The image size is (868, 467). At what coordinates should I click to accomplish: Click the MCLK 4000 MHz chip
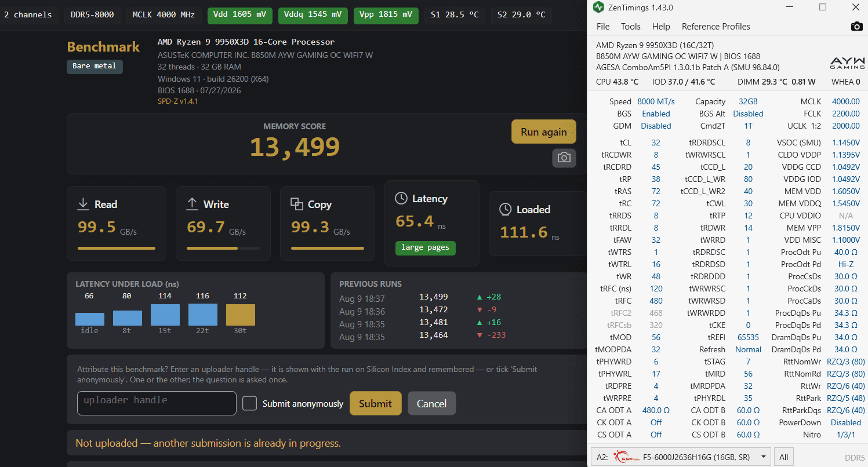click(164, 15)
